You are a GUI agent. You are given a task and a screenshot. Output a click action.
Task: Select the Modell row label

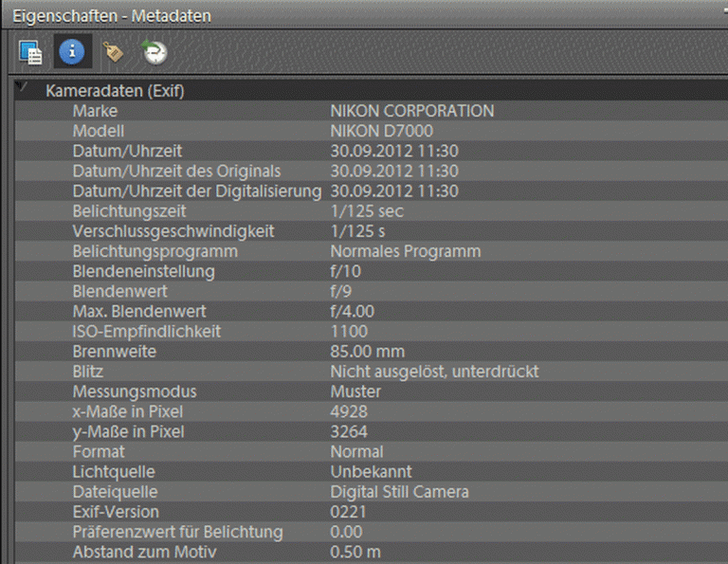[99, 131]
